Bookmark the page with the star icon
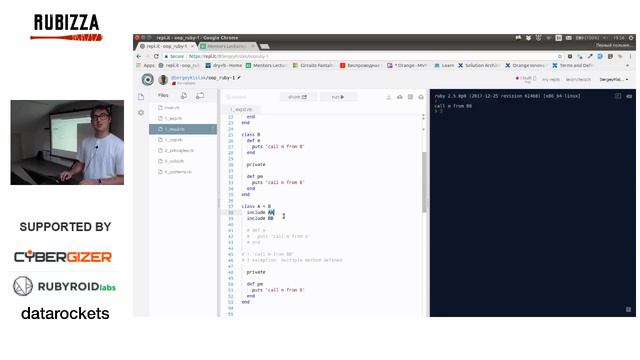 (560, 56)
